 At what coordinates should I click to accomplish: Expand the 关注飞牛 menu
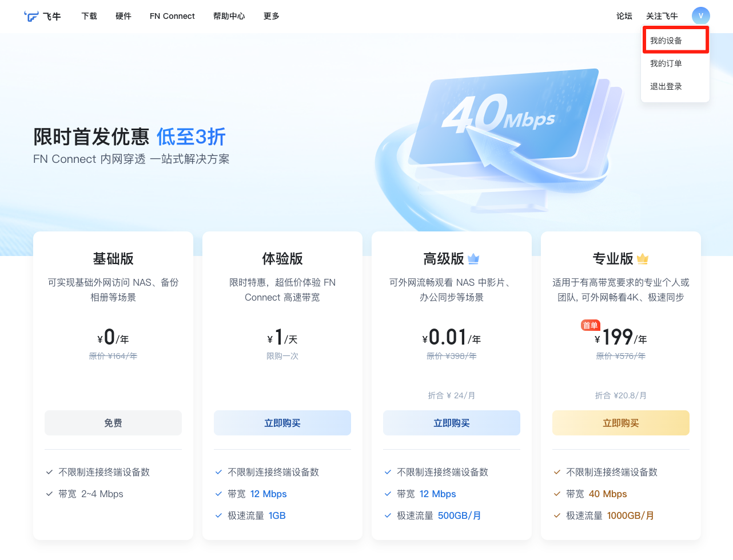click(662, 16)
